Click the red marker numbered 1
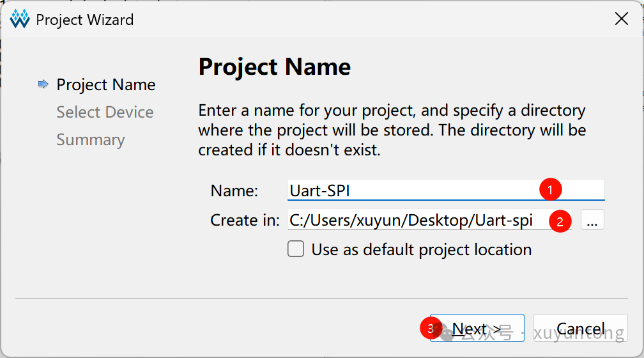644x358 pixels. tap(550, 189)
